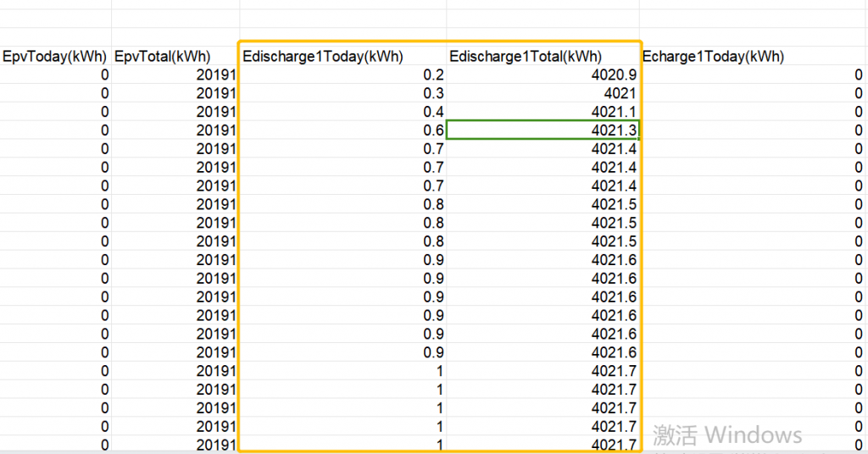Viewport: 868px width, 454px height.
Task: Select Echarge1Today 0 next to 4021.1
Action: pos(754,112)
